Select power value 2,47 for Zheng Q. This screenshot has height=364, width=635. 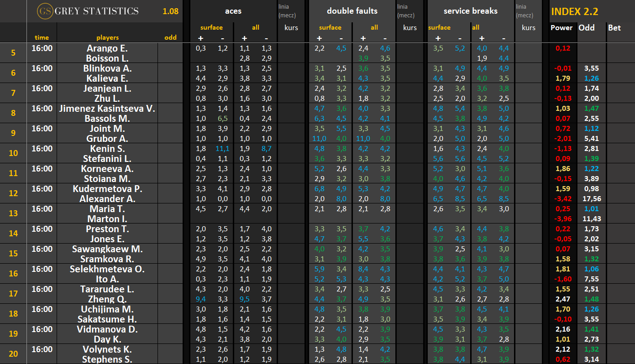point(563,299)
